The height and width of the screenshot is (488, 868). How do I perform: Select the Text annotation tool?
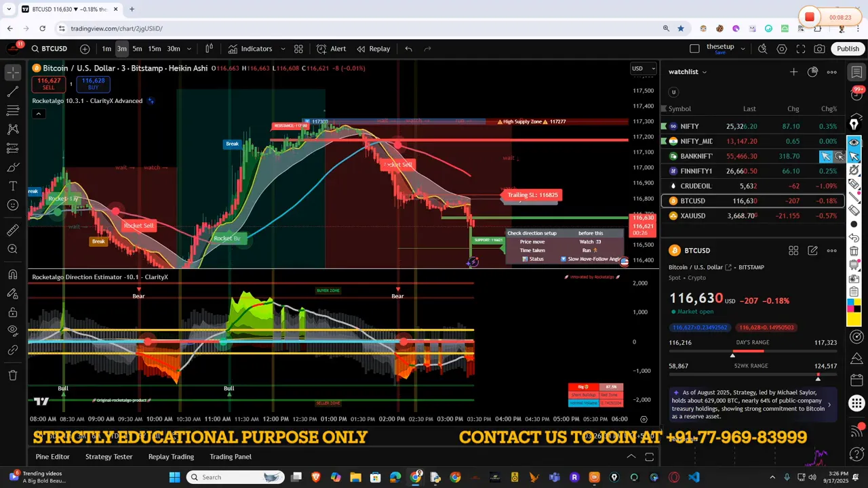13,186
